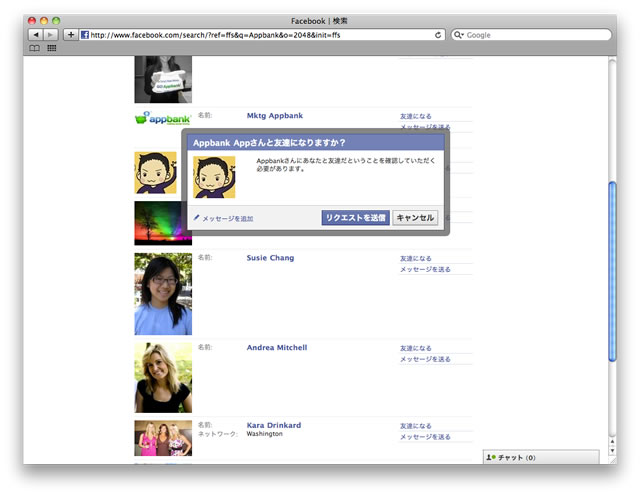Reload the page with the refresh icon
Viewport: 640px width, 496px height.
click(x=438, y=35)
